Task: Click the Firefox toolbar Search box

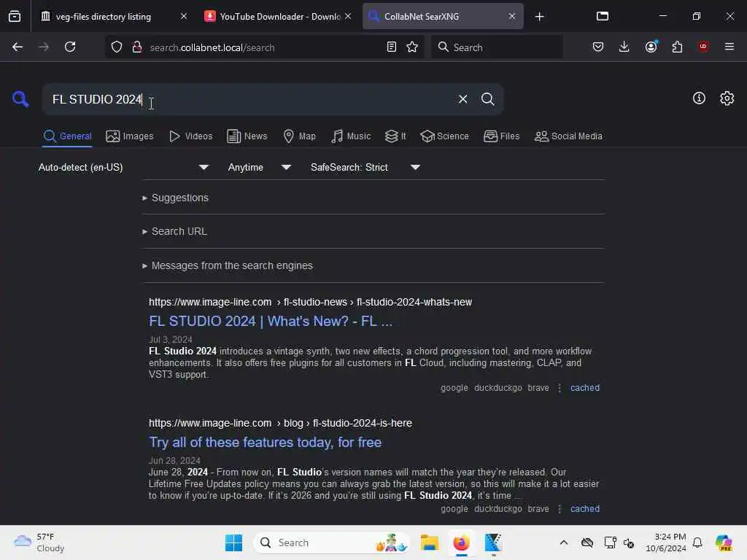Action: coord(497,47)
